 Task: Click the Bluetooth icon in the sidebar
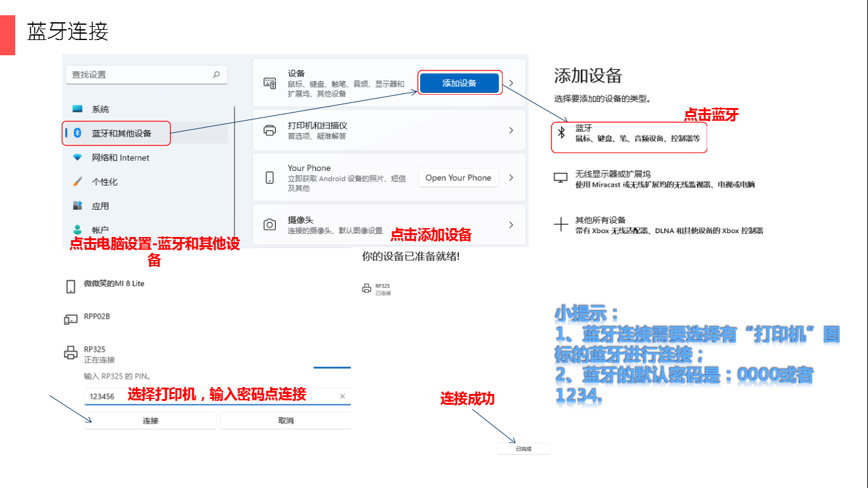click(78, 133)
